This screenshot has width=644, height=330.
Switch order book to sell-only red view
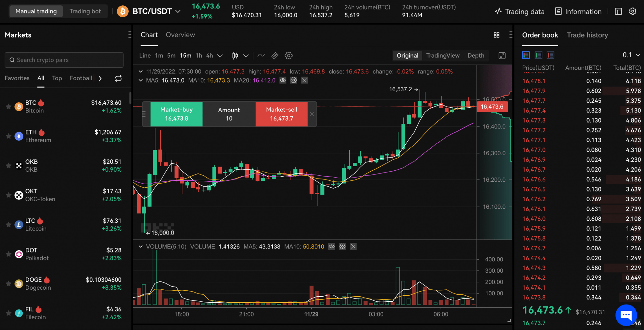coord(551,55)
